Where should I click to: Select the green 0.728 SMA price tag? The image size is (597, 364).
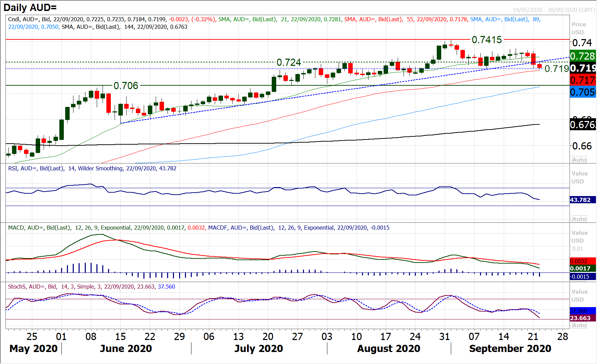[x=583, y=56]
